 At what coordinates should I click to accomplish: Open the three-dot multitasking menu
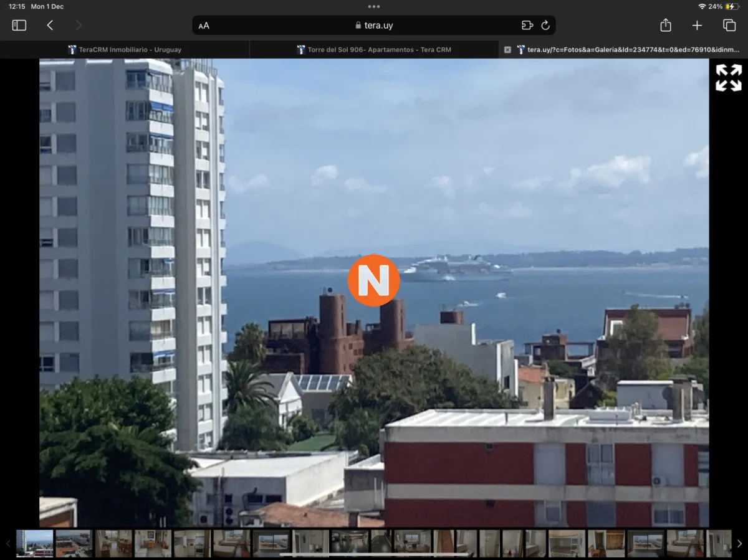[x=374, y=7]
